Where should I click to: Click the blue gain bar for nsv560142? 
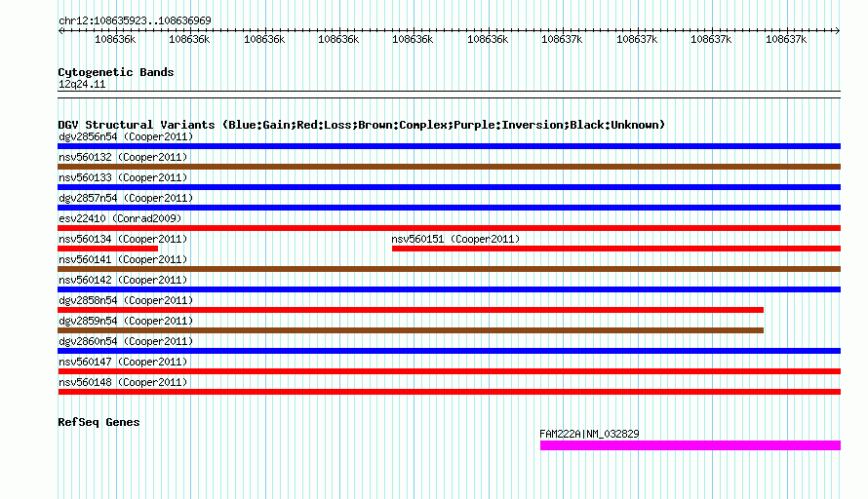(449, 289)
